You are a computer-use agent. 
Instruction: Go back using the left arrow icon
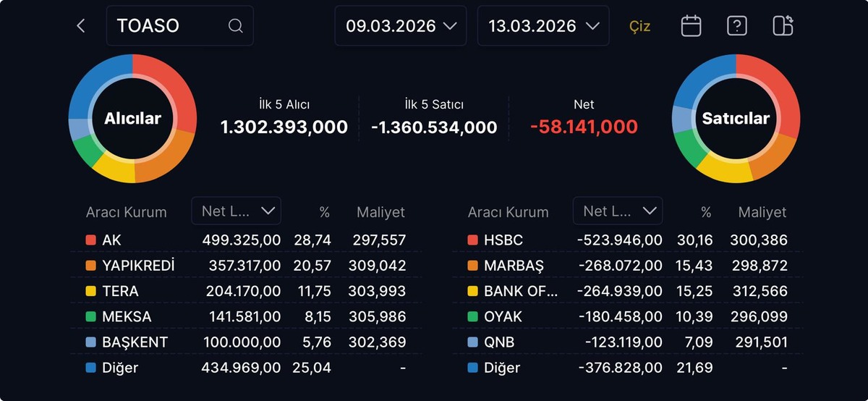(81, 26)
